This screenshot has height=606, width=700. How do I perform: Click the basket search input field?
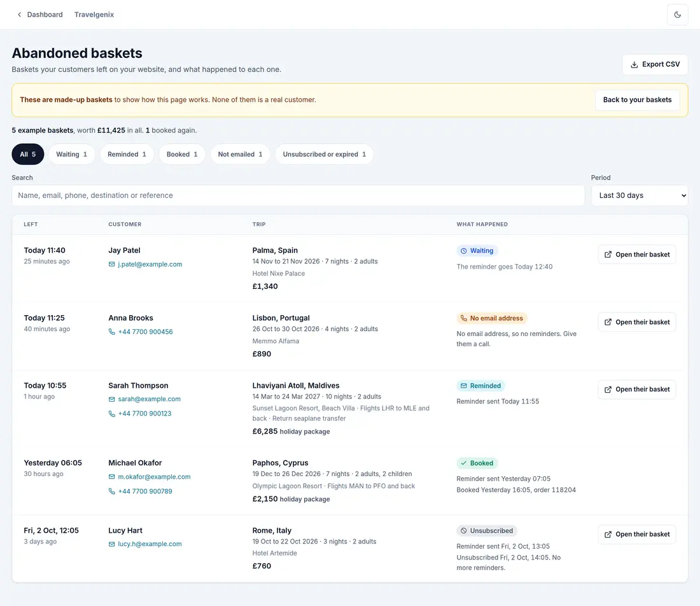pyautogui.click(x=298, y=195)
